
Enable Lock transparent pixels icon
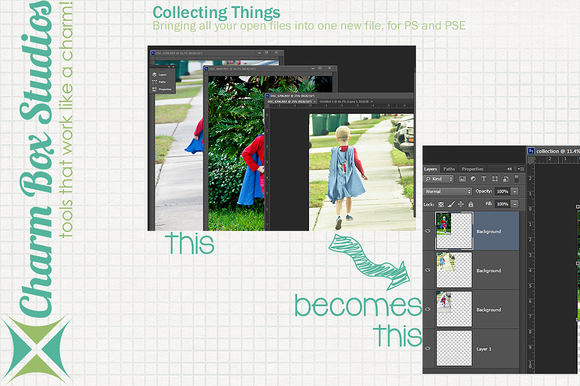(x=441, y=204)
